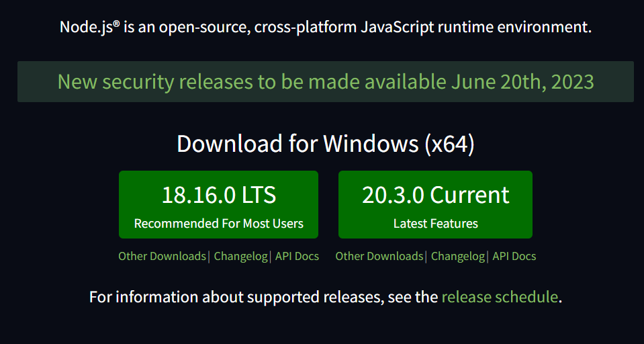The image size is (644, 344).
Task: Open the June 20th security releases banner
Action: point(325,82)
